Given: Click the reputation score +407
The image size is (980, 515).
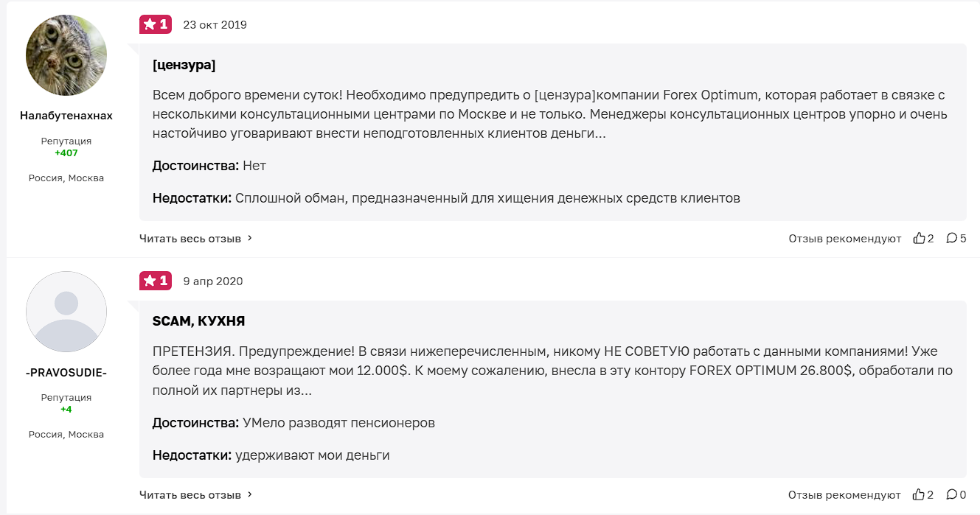Looking at the screenshot, I should (x=66, y=153).
